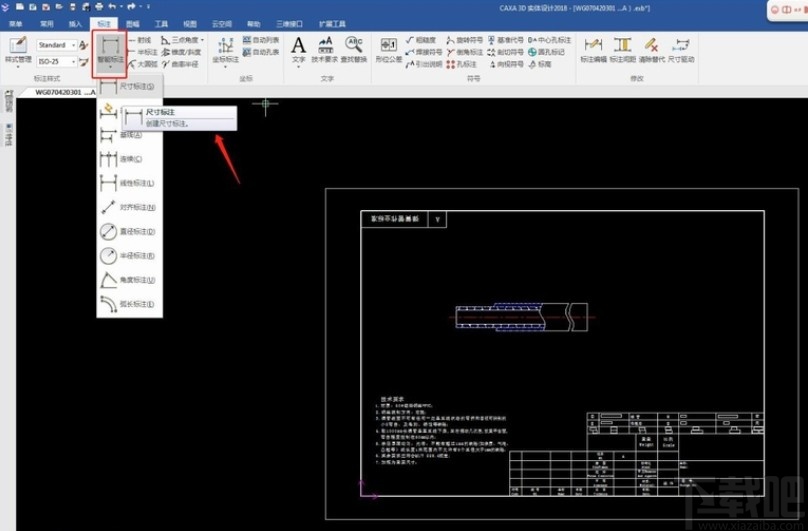Screen dimensions: 808x531
Task: Select the 剖切符号 section symbol tool
Action: tap(505, 52)
